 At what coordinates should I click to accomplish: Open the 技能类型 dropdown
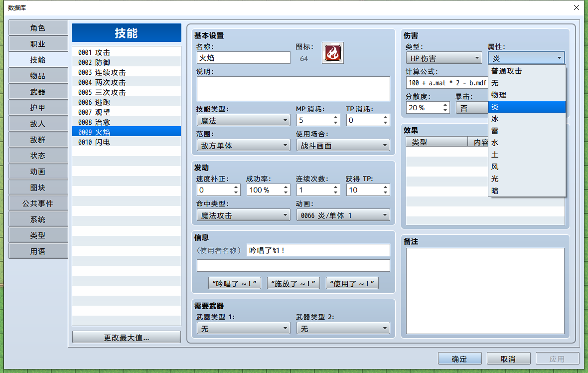point(243,121)
